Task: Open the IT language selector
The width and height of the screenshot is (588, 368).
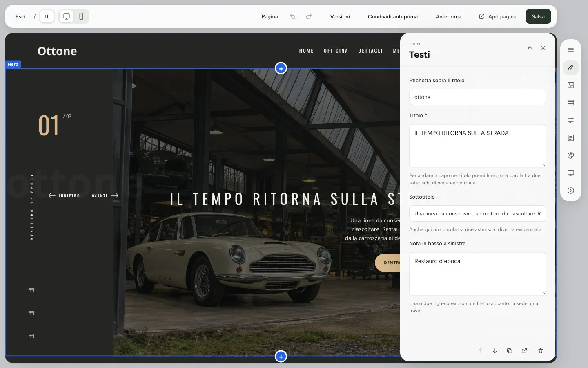Action: pos(47,16)
